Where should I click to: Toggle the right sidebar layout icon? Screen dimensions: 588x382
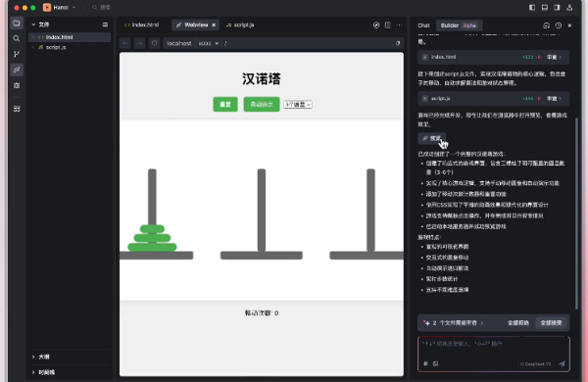pos(557,8)
